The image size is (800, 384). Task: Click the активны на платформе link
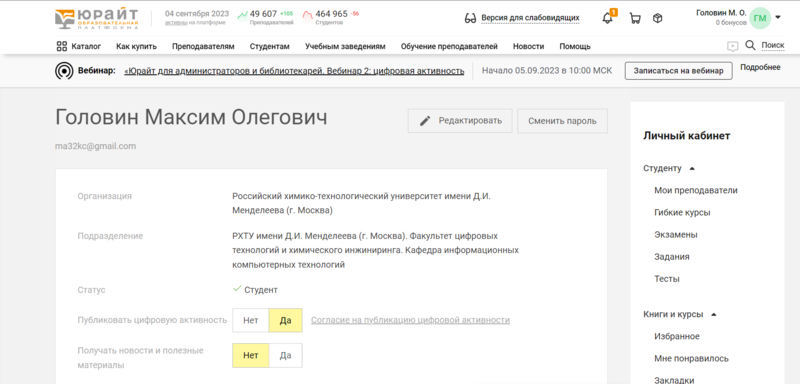pos(195,23)
